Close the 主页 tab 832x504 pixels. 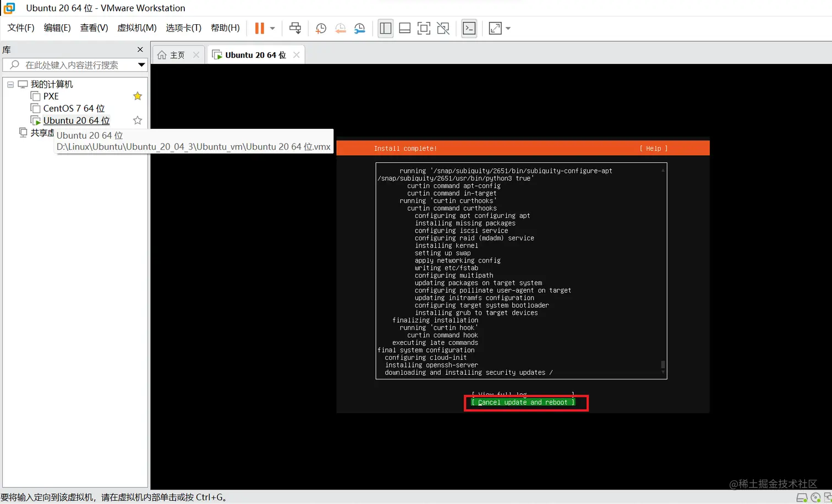[196, 55]
